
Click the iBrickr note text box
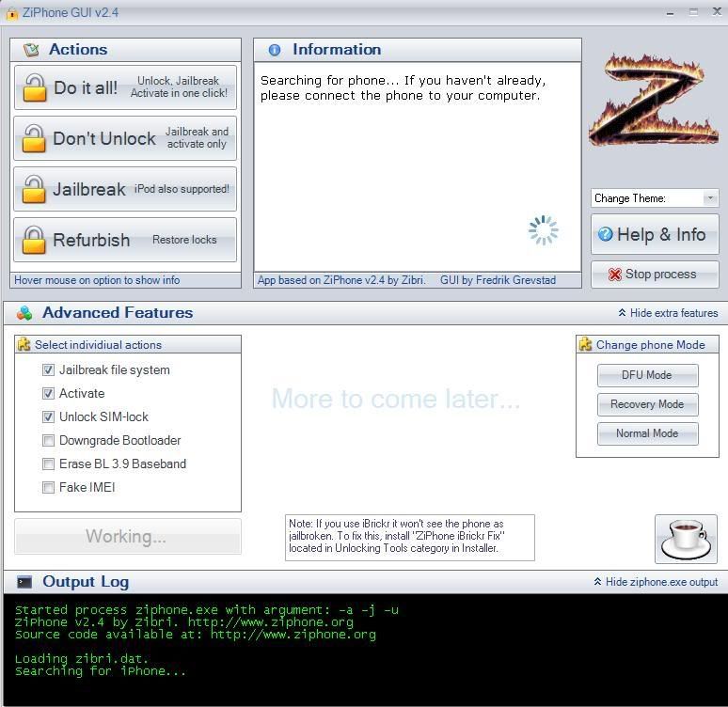point(409,537)
